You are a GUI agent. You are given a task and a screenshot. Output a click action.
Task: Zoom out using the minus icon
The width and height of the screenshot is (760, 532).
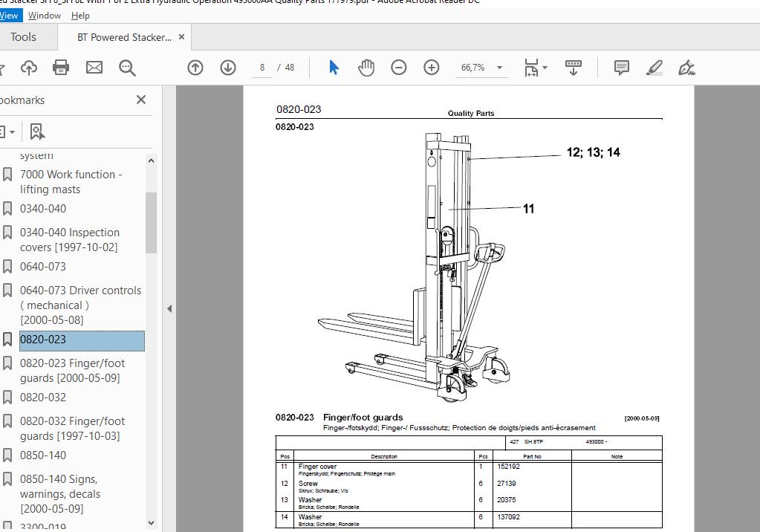399,68
